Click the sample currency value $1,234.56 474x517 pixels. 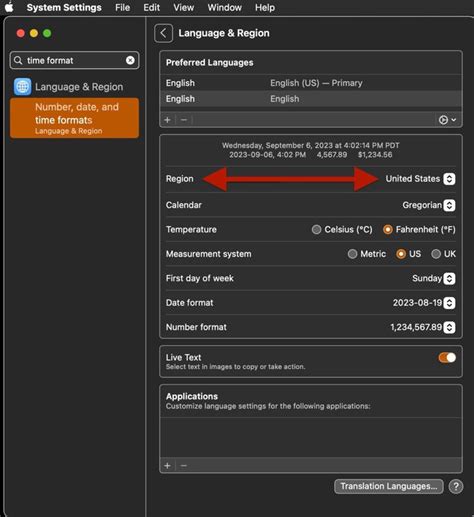375,155
